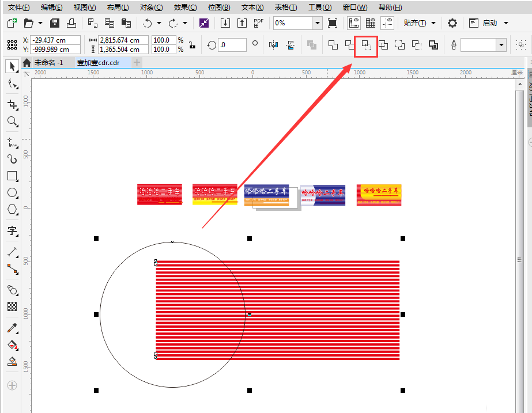Select the Zoom magnifier tool
The width and height of the screenshot is (532, 413).
coord(12,122)
